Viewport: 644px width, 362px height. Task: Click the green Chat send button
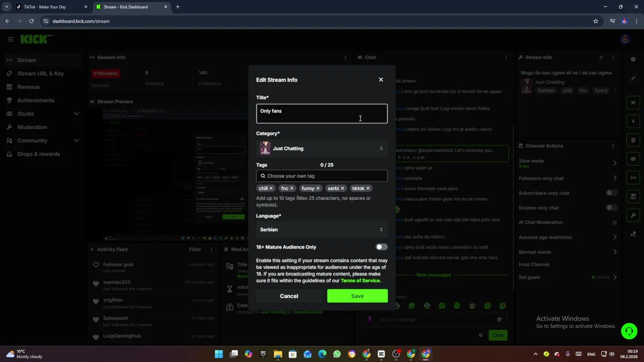point(498,335)
